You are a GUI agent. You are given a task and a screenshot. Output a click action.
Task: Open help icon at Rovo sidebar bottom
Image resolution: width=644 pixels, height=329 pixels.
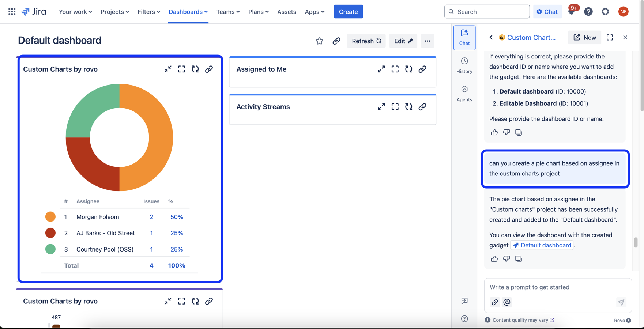[464, 319]
